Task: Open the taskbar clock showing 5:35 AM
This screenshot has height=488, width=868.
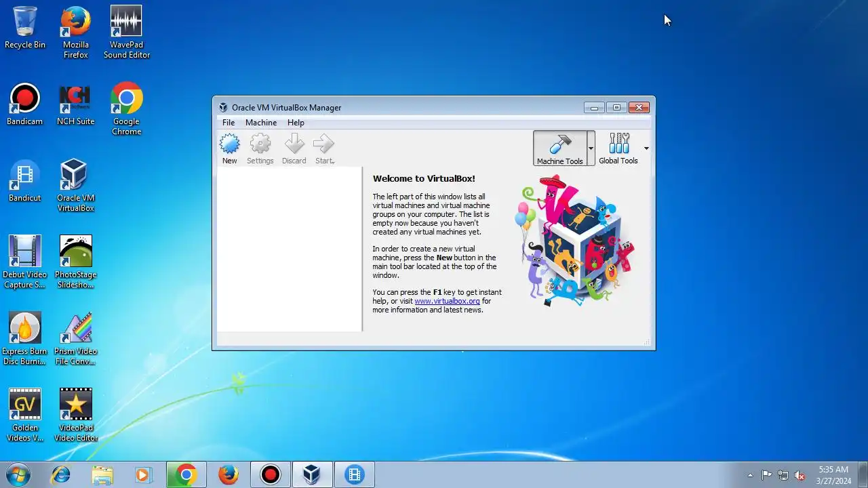Action: point(833,475)
